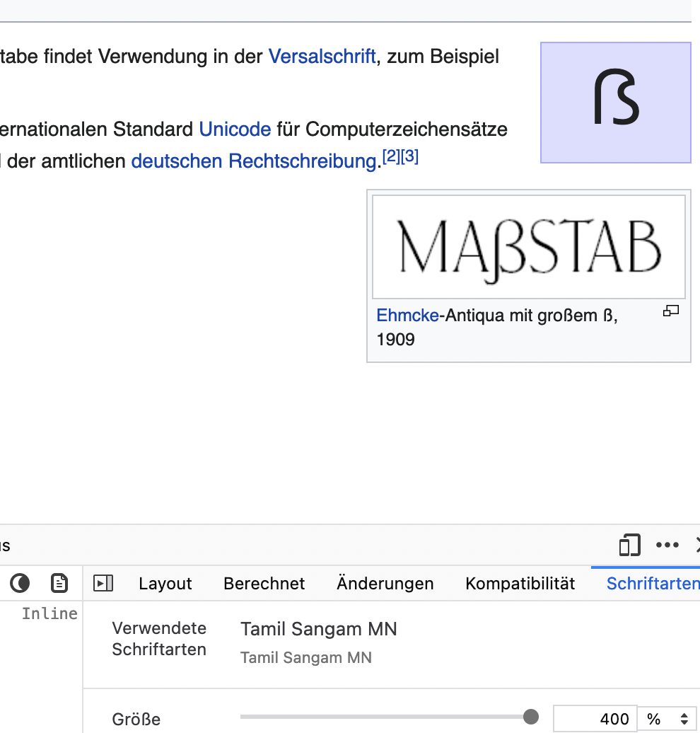Toggle responsive design mode icon

pos(629,545)
